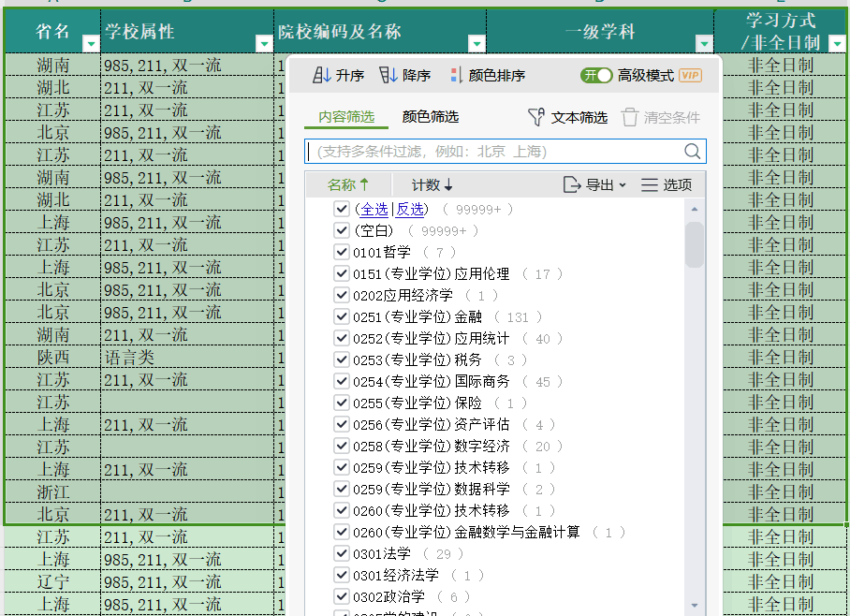Uncheck the (空白) blank entries checkbox
The image size is (850, 616).
pyautogui.click(x=341, y=229)
